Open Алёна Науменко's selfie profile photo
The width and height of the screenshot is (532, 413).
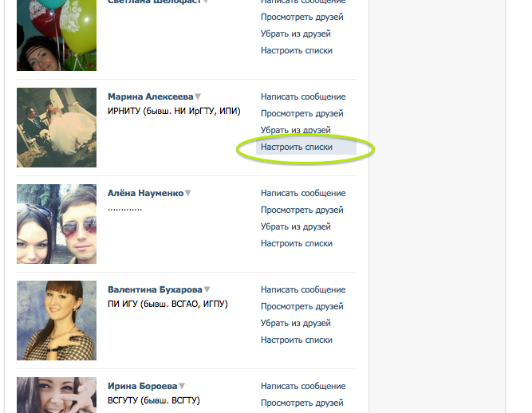57,224
